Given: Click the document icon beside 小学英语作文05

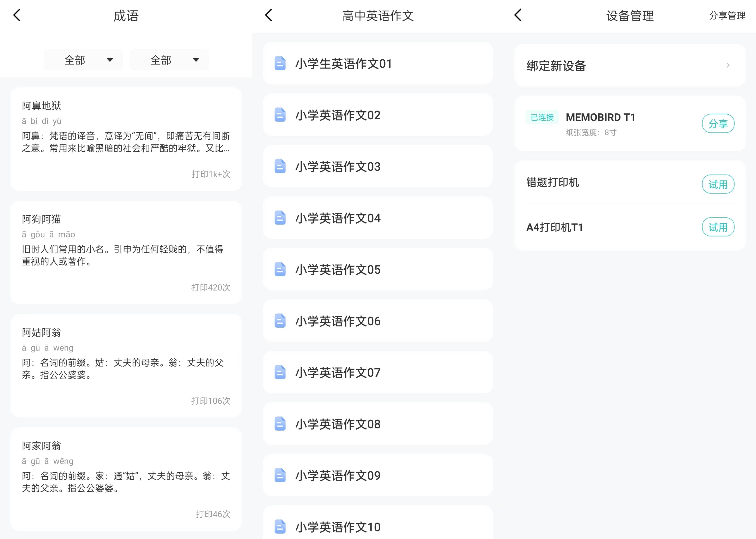Looking at the screenshot, I should (x=280, y=269).
